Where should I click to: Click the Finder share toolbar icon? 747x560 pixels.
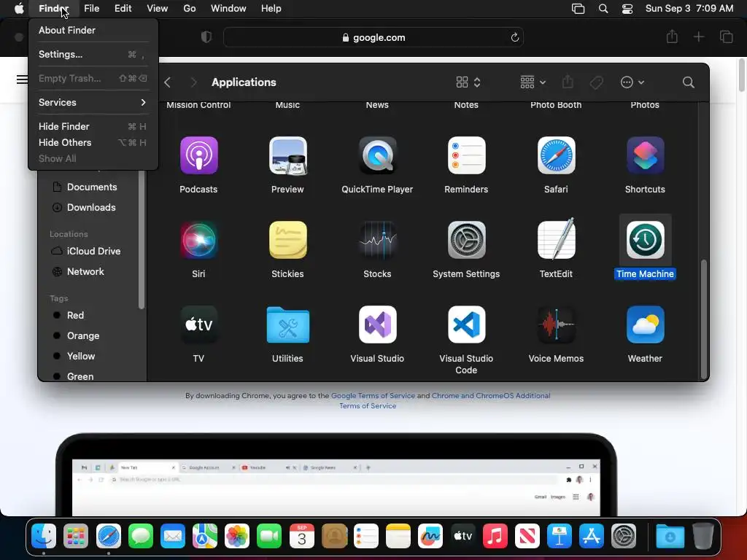[x=568, y=82]
